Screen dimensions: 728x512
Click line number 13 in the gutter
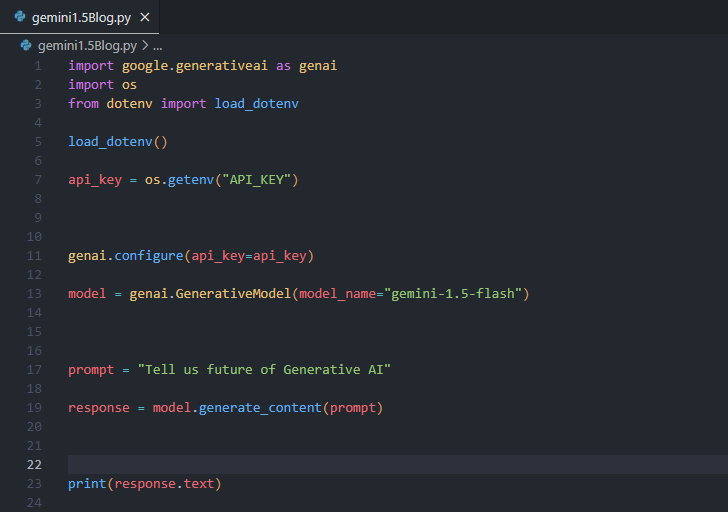pyautogui.click(x=34, y=294)
